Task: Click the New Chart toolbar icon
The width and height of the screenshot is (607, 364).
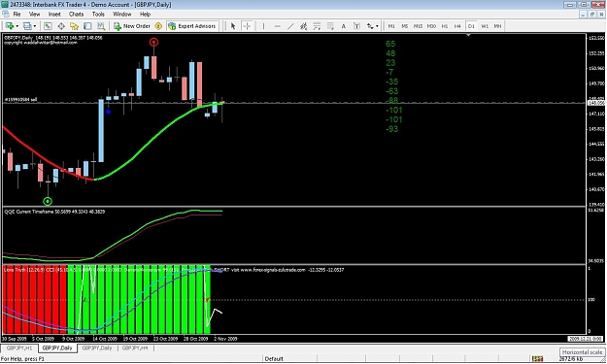Action: [x=10, y=26]
